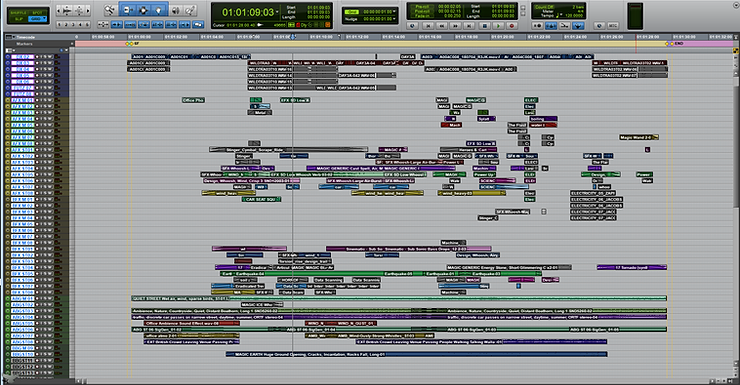The height and width of the screenshot is (385, 740).
Task: Select the MAGIC EARTH Huge Ground Opening clip
Action: [416, 354]
